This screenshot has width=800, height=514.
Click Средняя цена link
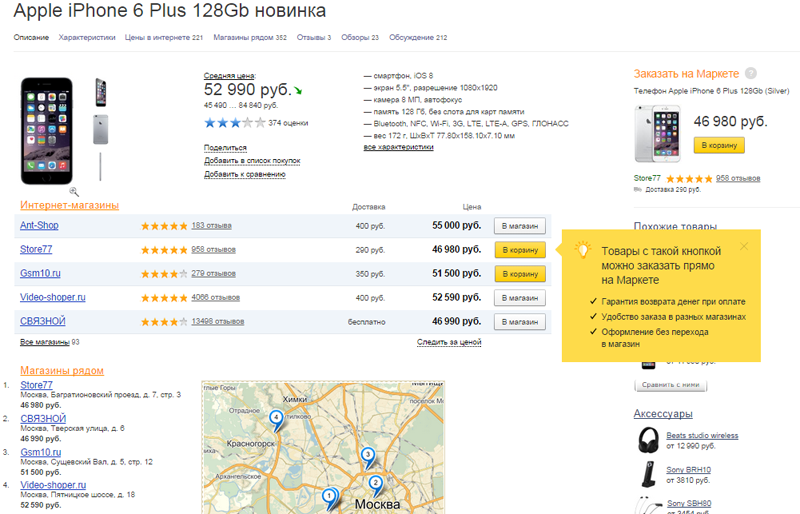(x=229, y=76)
